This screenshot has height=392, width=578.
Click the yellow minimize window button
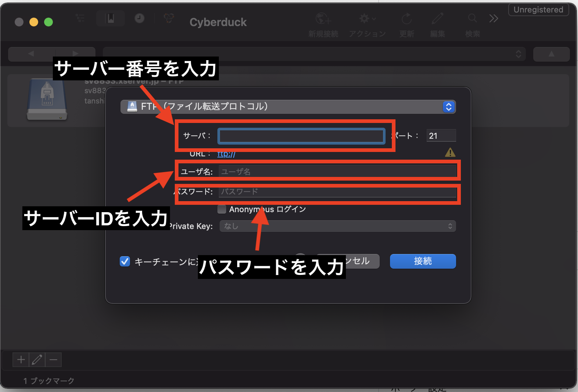point(34,22)
